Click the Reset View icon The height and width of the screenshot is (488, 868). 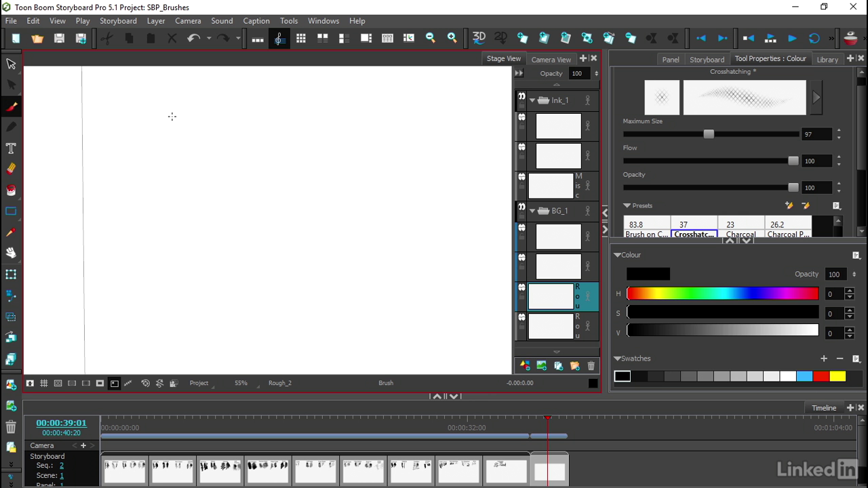[x=145, y=384]
